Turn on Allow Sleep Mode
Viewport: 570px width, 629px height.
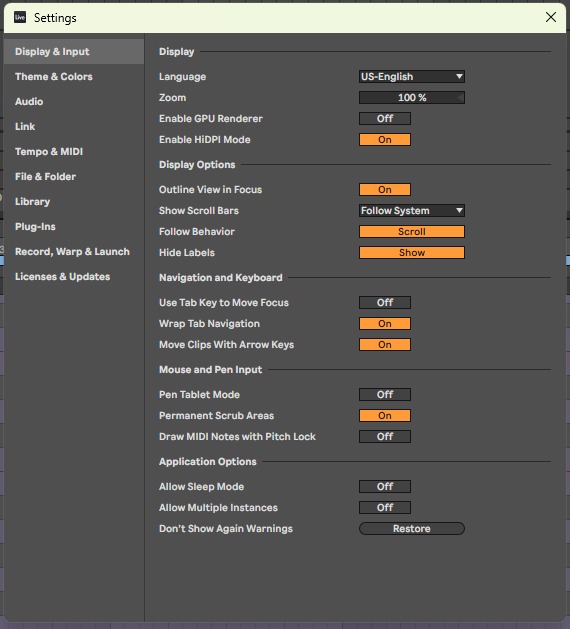click(385, 487)
